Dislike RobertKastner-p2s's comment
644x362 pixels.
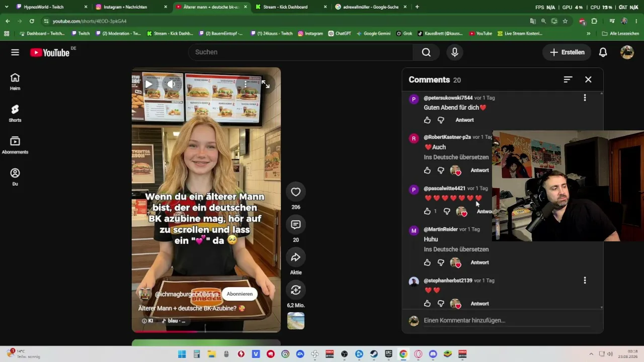pos(441,170)
